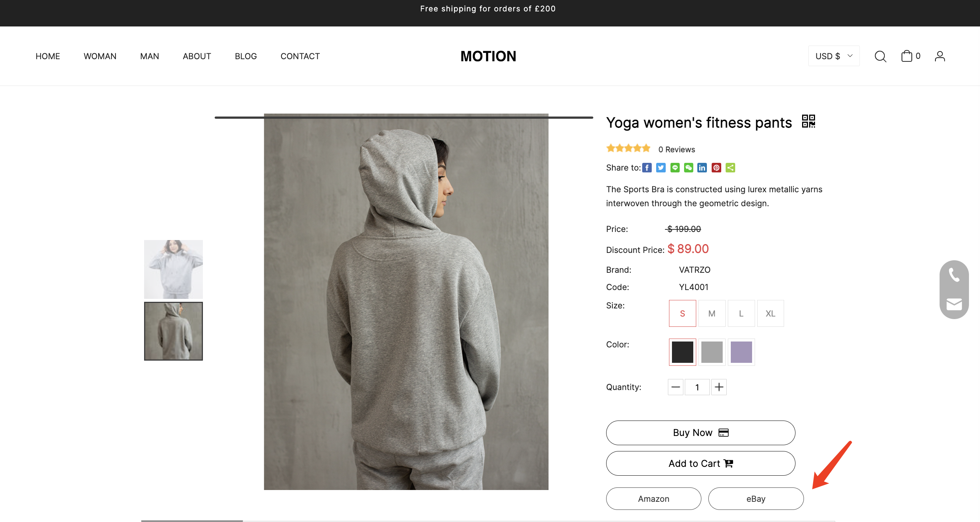Select size M option
Screen dimensions: 980x522
[711, 314]
